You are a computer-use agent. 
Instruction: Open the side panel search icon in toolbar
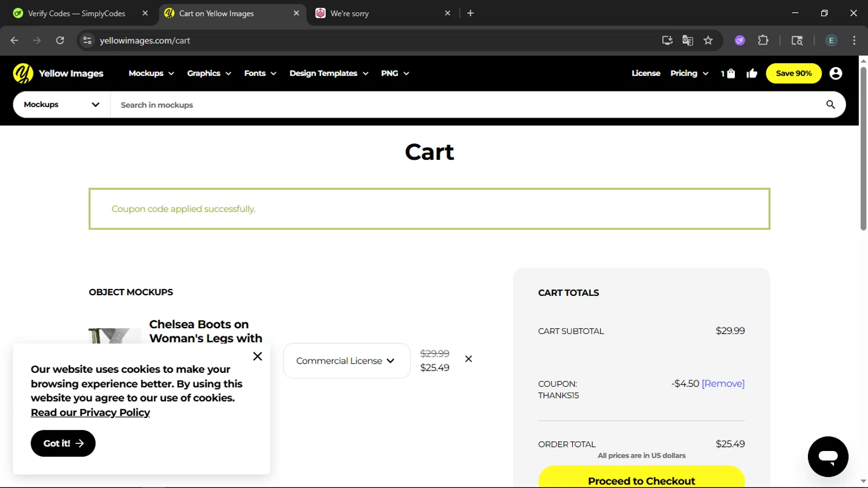(797, 41)
